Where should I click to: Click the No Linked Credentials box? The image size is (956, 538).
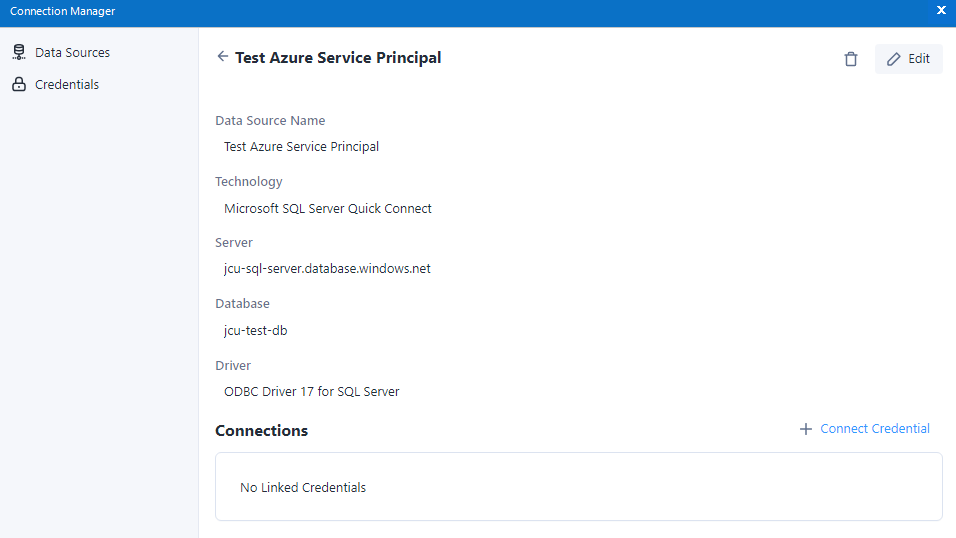coord(578,487)
